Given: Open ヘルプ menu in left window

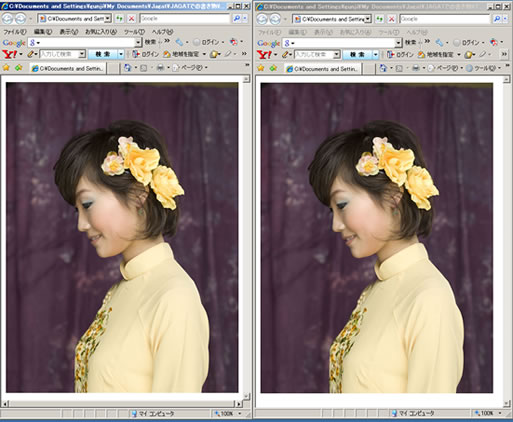Looking at the screenshot, I should click(162, 32).
